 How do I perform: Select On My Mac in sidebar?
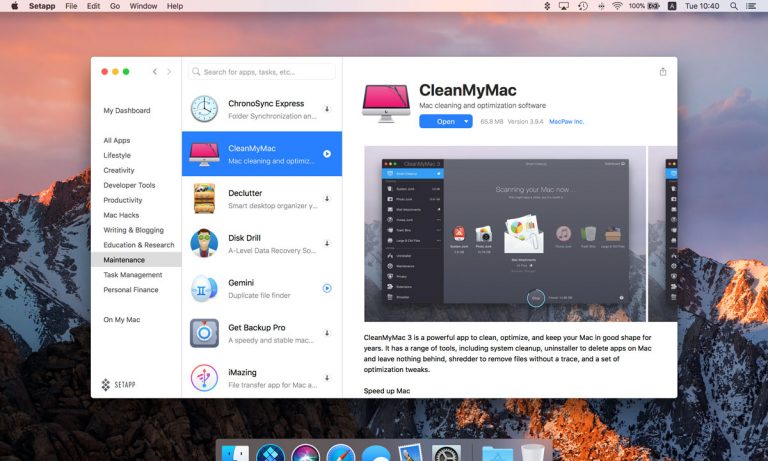point(121,319)
